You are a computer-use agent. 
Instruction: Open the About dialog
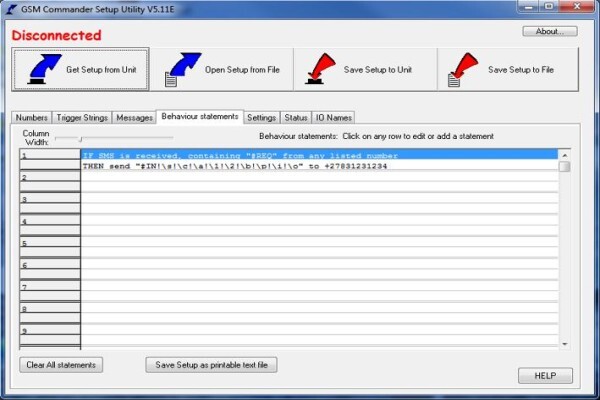point(550,31)
